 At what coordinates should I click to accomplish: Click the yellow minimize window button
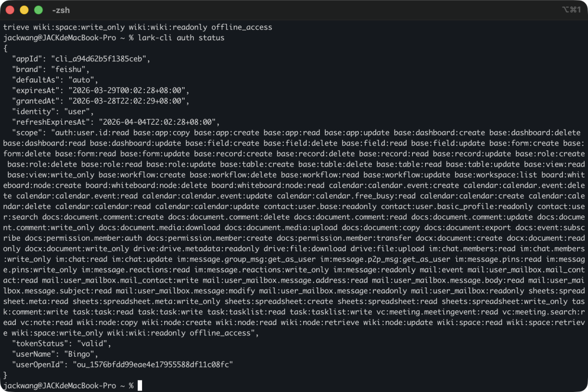click(24, 10)
